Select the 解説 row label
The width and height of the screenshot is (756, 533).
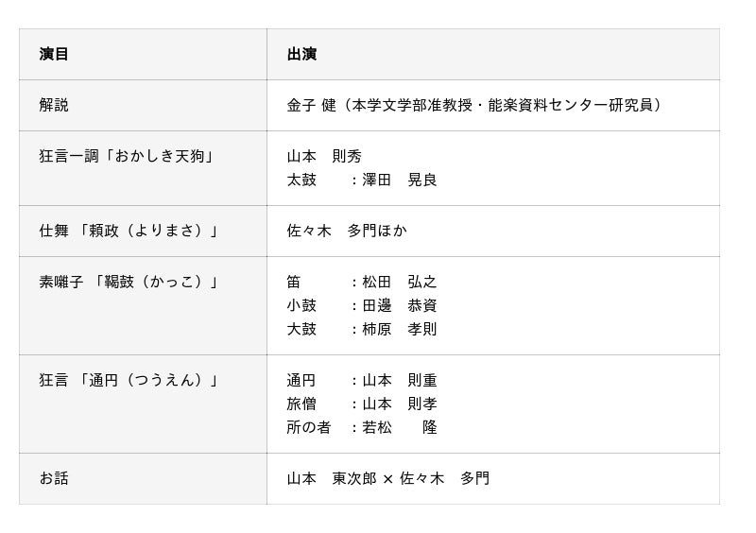tap(54, 105)
